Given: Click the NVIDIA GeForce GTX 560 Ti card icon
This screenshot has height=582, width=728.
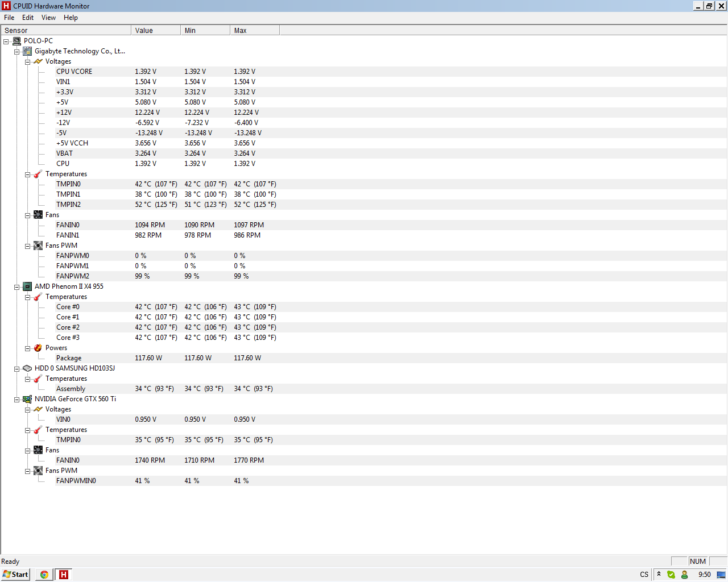Looking at the screenshot, I should point(27,399).
